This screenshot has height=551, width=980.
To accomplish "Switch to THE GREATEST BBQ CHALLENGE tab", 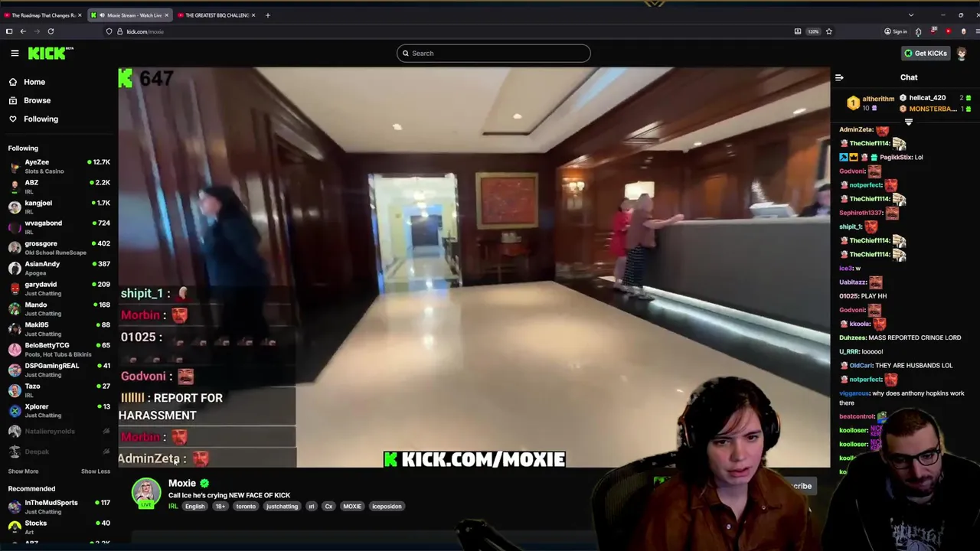I will pyautogui.click(x=217, y=15).
